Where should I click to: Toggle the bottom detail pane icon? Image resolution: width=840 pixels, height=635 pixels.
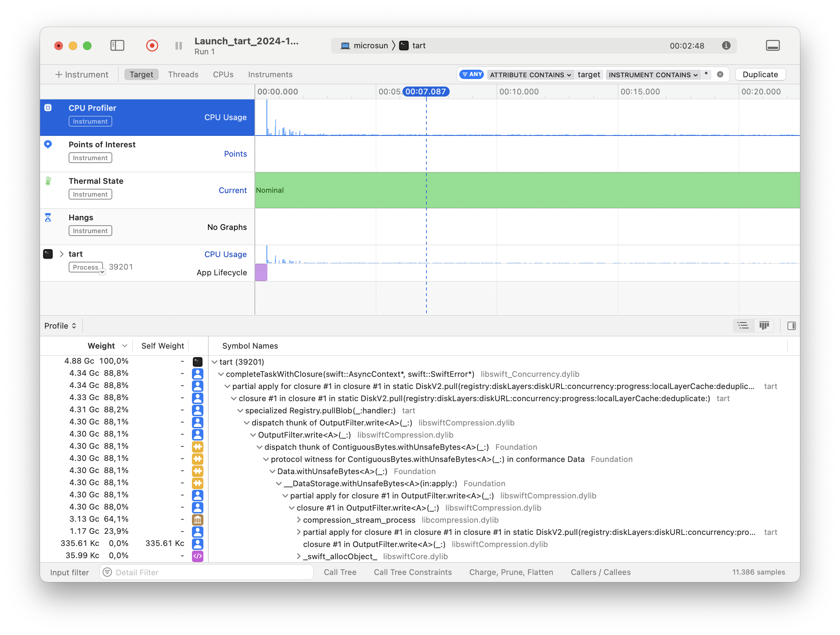(772, 45)
